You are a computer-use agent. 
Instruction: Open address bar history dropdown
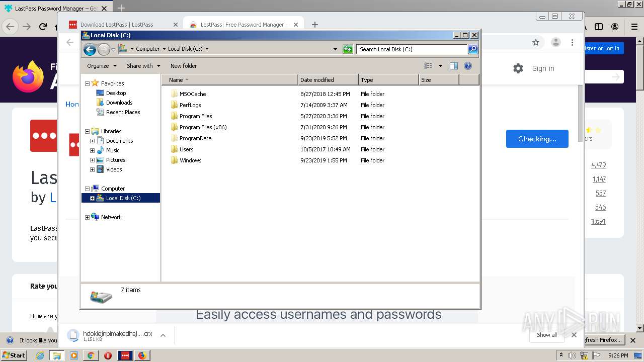tap(335, 49)
